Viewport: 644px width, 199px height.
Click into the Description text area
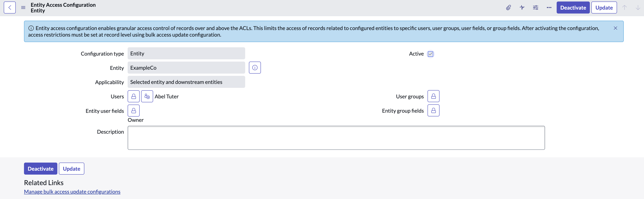(336, 138)
